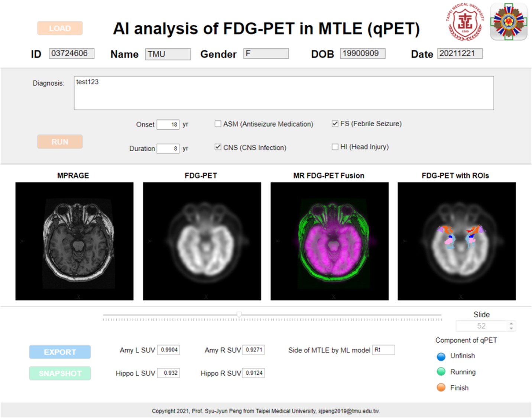The image size is (532, 418).
Task: Select the MPRAGE brain image
Action: click(74, 241)
